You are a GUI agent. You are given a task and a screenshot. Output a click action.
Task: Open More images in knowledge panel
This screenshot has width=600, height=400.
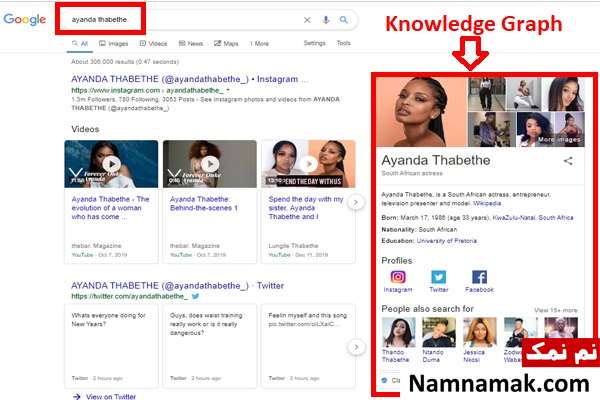pos(558,140)
